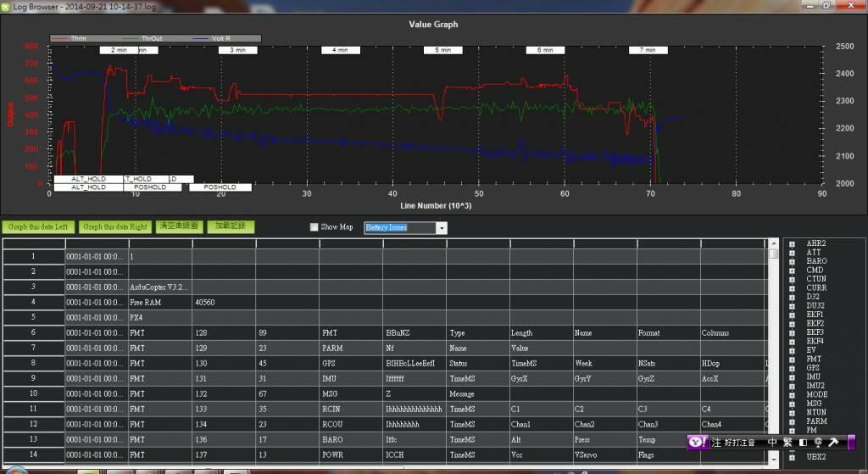The width and height of the screenshot is (868, 474).
Task: Expand the CMD tree node
Action: point(792,270)
